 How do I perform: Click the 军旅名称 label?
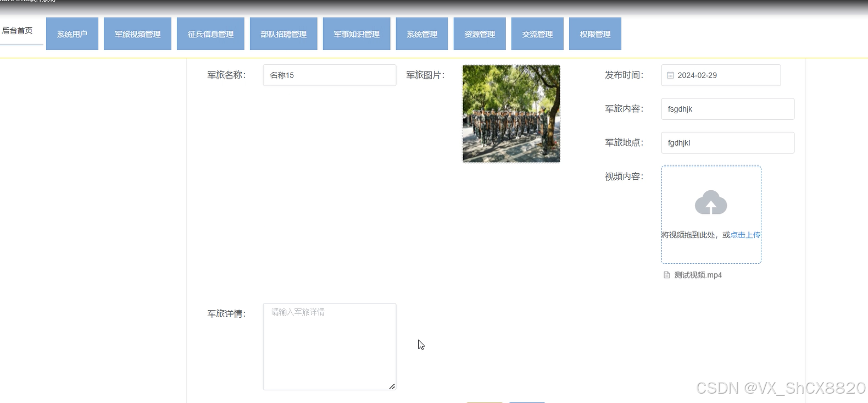[x=226, y=75]
